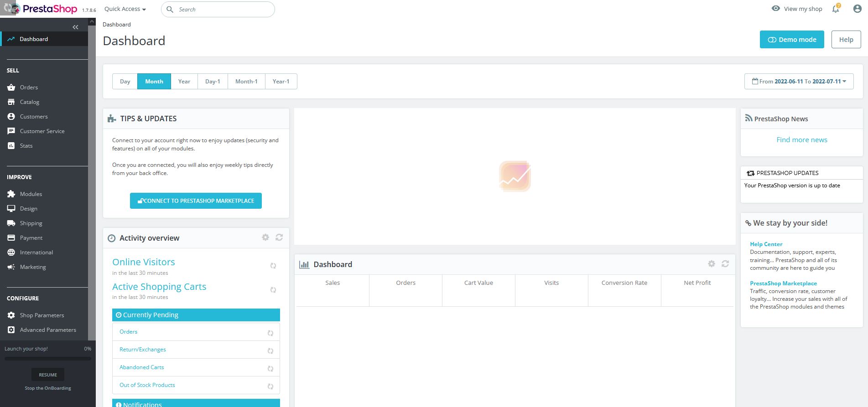Click the search magnifier icon
The image size is (868, 407).
pos(170,9)
